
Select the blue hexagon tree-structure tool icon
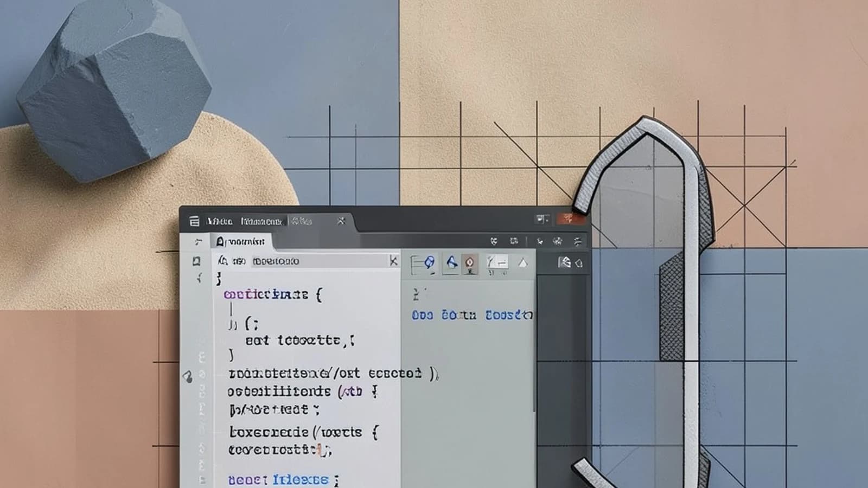tap(423, 264)
